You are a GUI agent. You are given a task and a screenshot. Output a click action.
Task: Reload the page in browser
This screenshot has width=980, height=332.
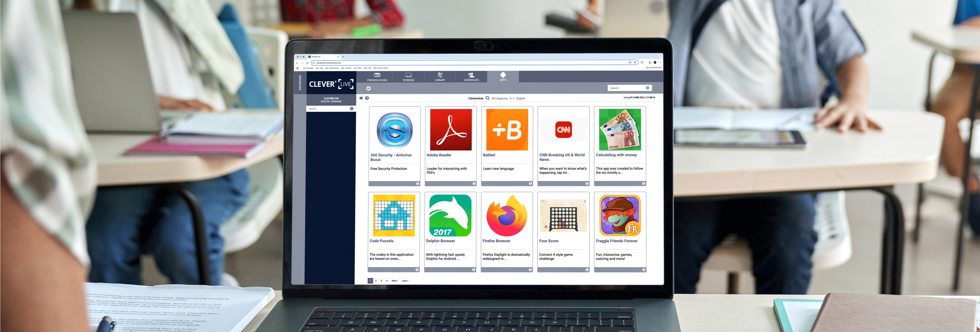(x=307, y=63)
